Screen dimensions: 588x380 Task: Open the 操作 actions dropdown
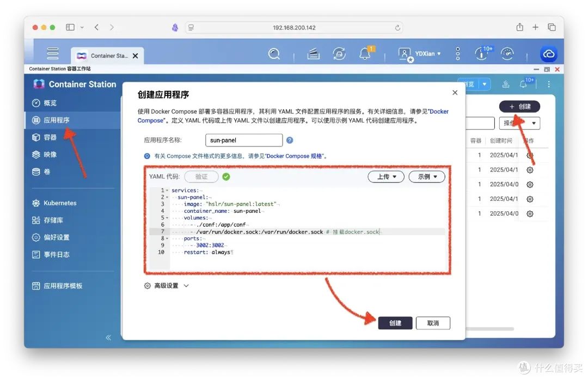519,123
